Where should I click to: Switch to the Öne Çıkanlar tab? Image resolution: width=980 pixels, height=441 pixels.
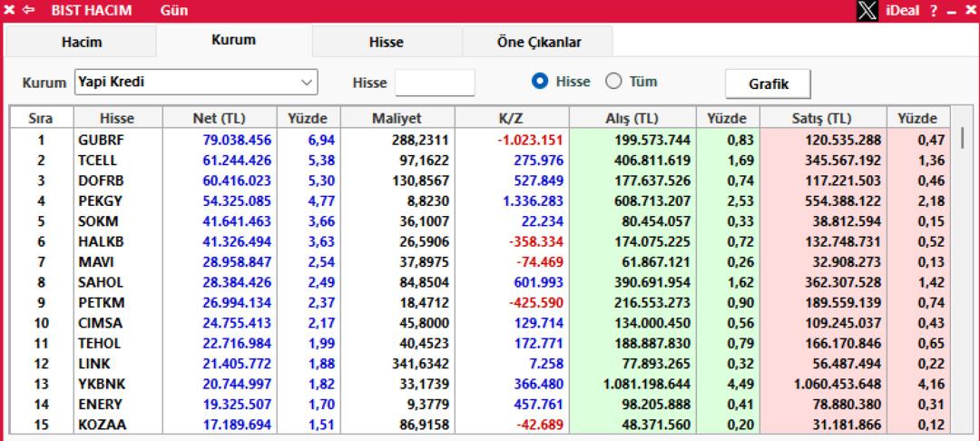point(539,42)
